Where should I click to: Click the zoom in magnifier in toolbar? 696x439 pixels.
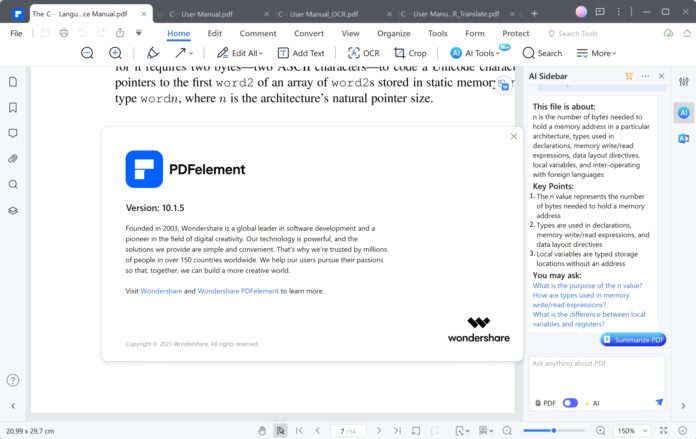click(x=115, y=53)
